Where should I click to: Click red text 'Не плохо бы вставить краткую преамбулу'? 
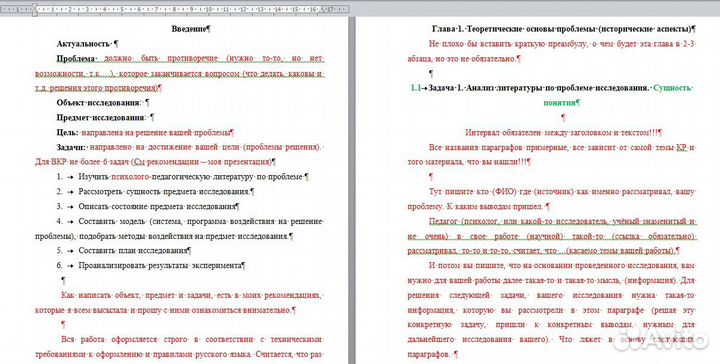pyautogui.click(x=552, y=51)
